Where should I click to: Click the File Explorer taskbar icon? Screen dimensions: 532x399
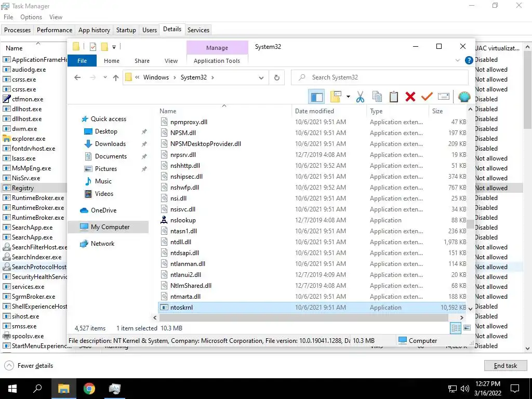coord(63,389)
